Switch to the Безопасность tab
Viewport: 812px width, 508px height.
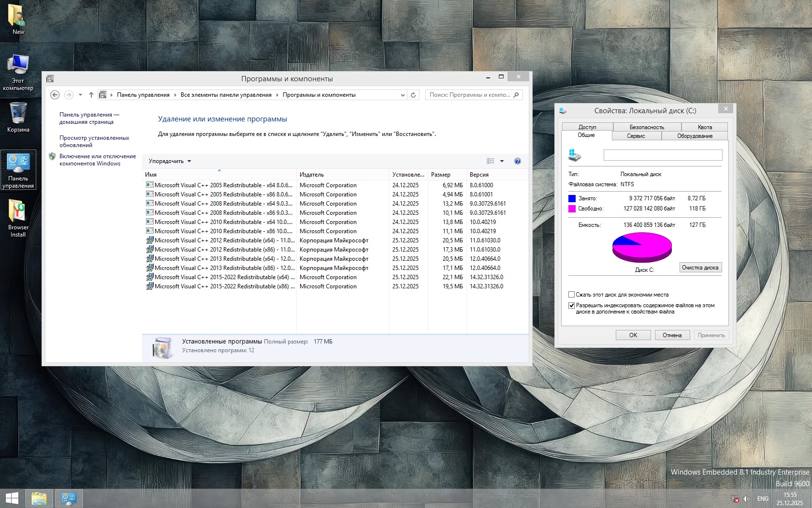click(647, 127)
